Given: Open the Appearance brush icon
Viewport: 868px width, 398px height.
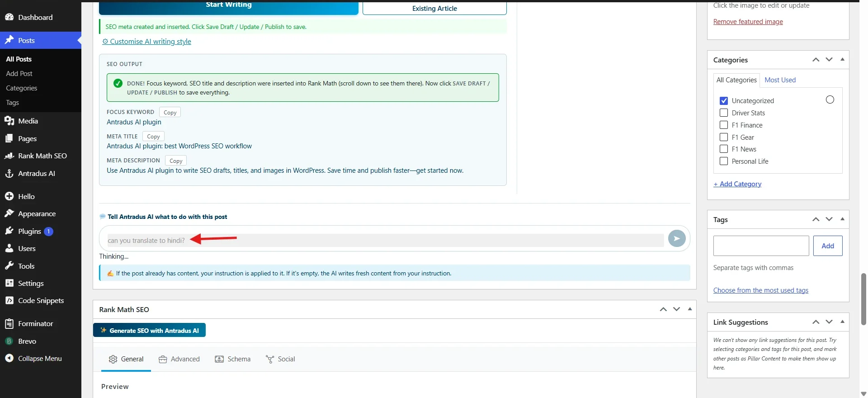Looking at the screenshot, I should coord(9,213).
